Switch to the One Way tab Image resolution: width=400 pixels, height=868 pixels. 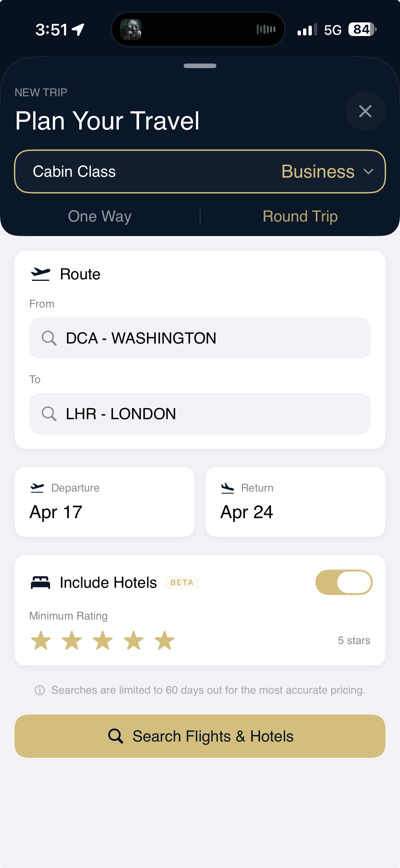point(100,216)
